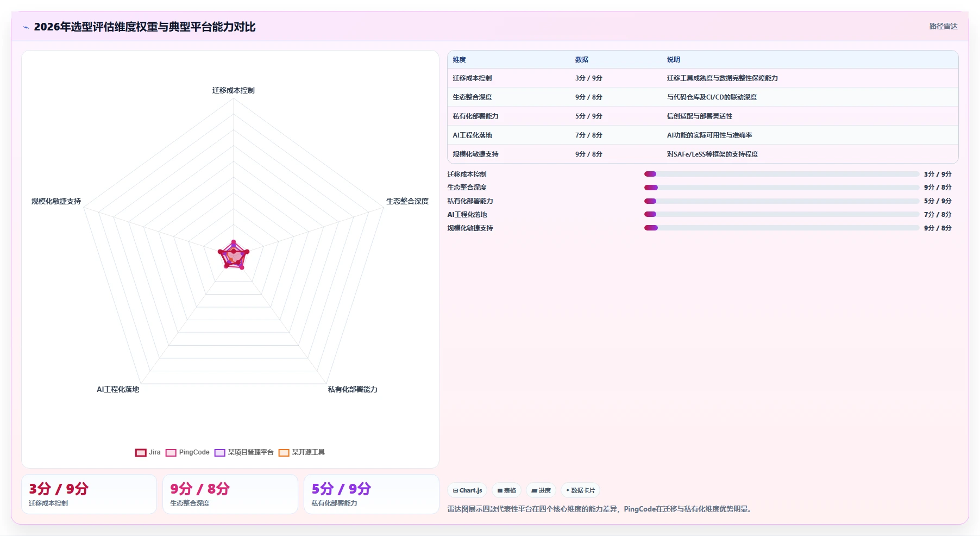Click the 5分 / 9分 value in table
980x536 pixels.
(x=589, y=116)
